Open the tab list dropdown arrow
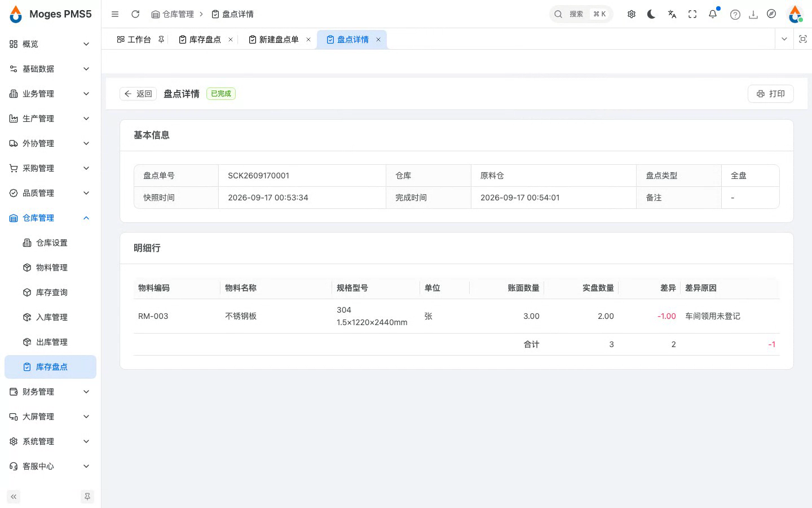Image resolution: width=812 pixels, height=508 pixels. [x=784, y=39]
